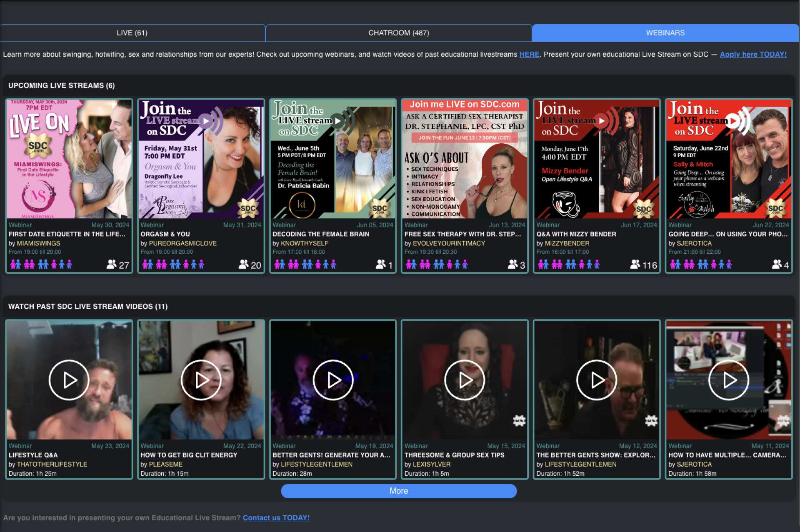Open First Date Etiquette webinar poster
The height and width of the screenshot is (532, 800).
[69, 159]
